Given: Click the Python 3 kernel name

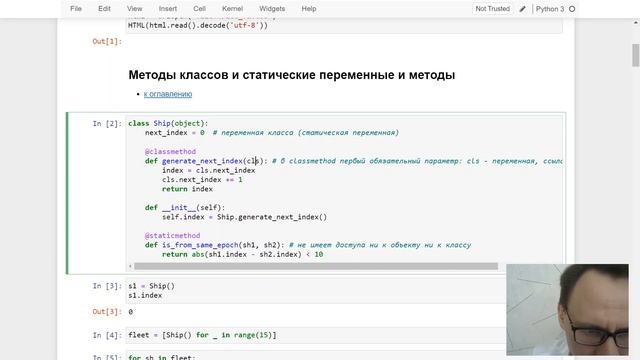Looking at the screenshot, I should pos(550,9).
